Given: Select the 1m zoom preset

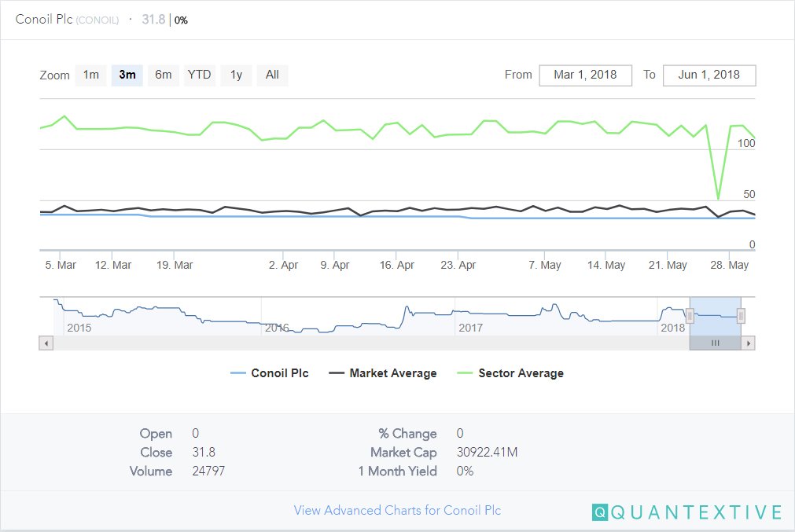Looking at the screenshot, I should click(x=90, y=75).
